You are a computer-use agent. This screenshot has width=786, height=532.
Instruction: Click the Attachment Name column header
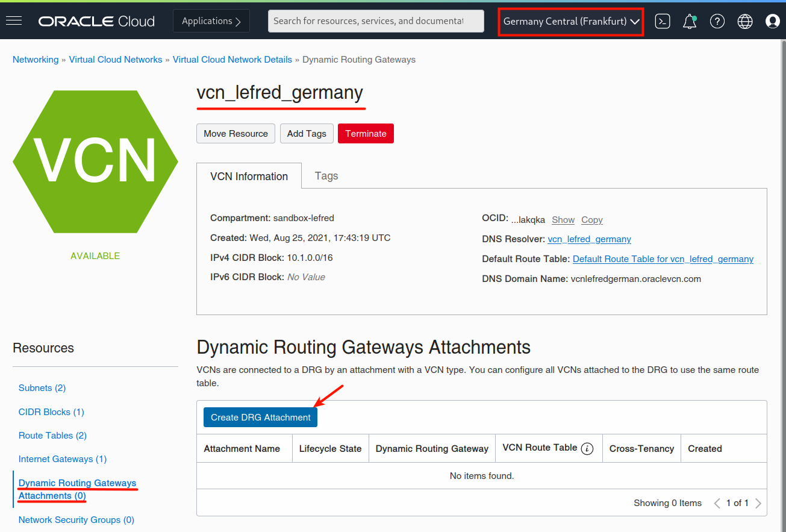tap(242, 449)
